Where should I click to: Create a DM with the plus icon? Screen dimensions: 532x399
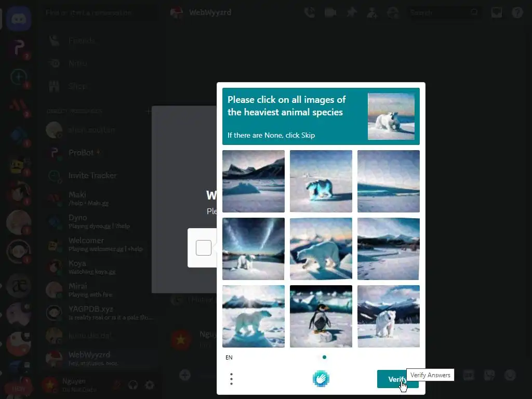(148, 111)
